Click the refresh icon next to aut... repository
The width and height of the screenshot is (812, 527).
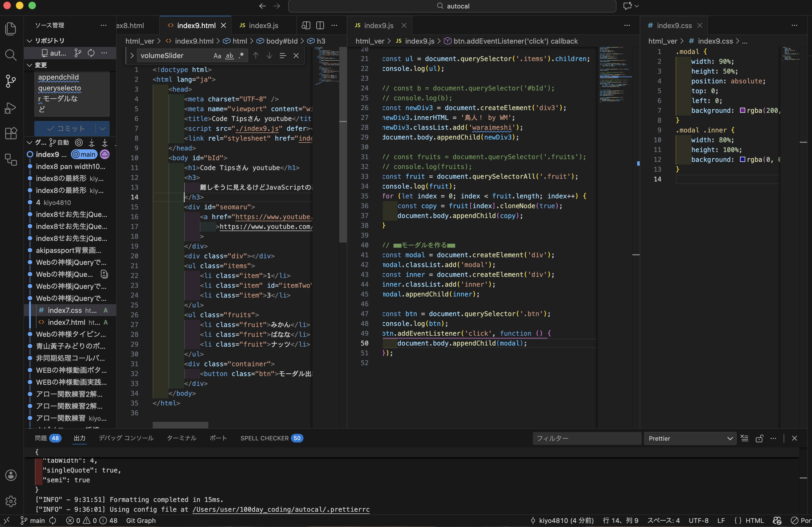91,53
